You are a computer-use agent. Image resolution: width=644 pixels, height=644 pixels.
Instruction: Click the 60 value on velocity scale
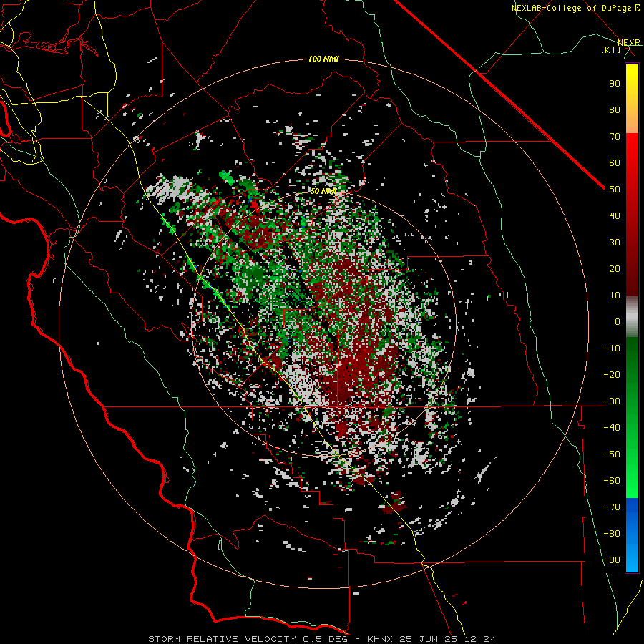(615, 163)
